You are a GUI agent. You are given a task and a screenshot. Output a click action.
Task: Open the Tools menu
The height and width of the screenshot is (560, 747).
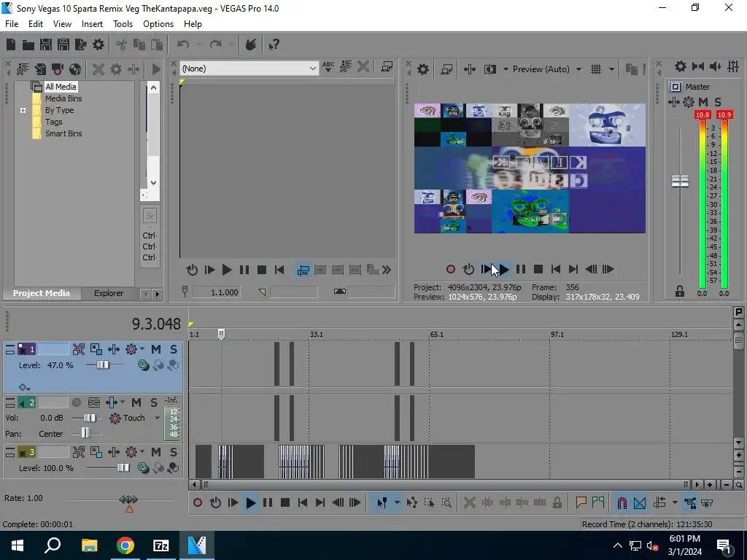point(123,24)
